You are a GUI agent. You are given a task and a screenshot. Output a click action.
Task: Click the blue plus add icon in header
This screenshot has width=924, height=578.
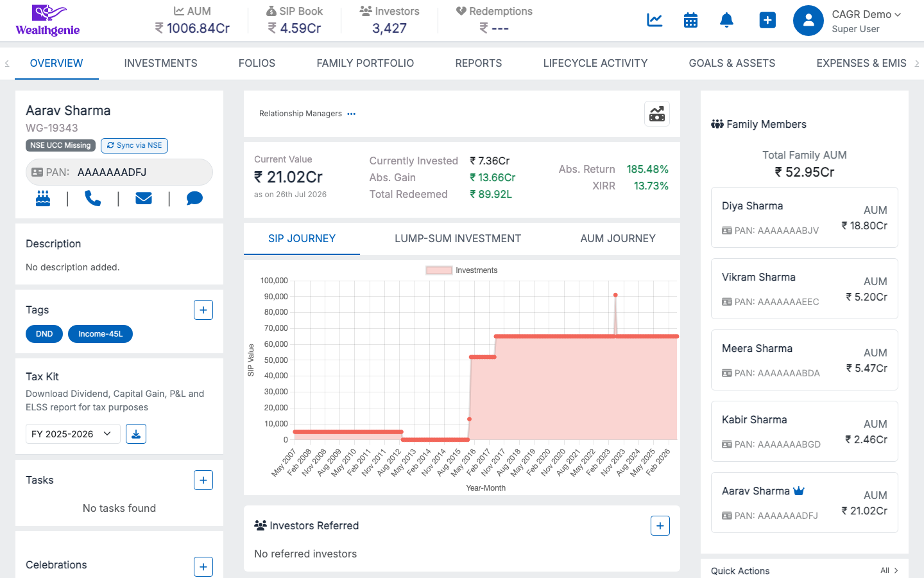[x=767, y=20]
